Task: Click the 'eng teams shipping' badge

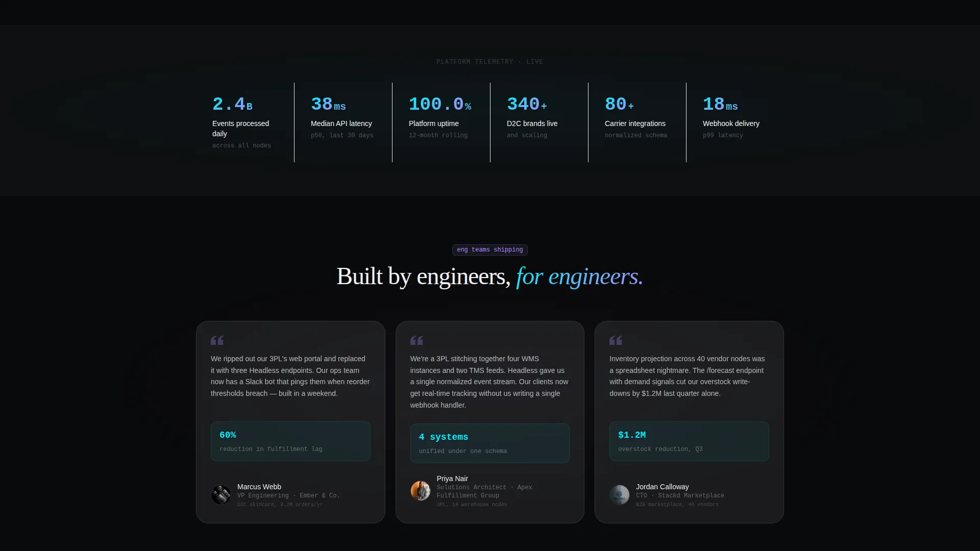Action: (490, 250)
